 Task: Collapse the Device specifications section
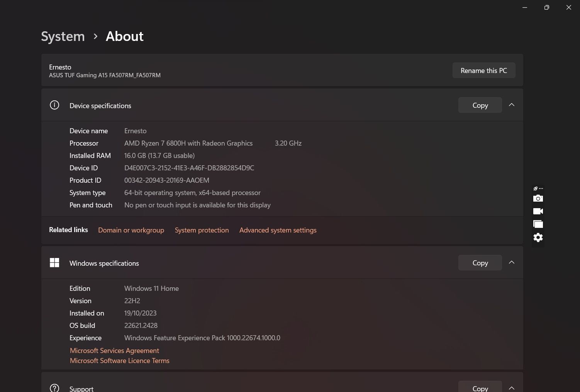(x=512, y=105)
